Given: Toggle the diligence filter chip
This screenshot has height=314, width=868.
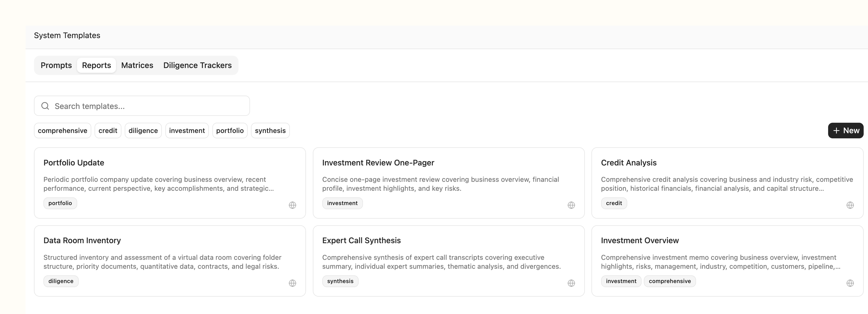Looking at the screenshot, I should click(x=143, y=130).
